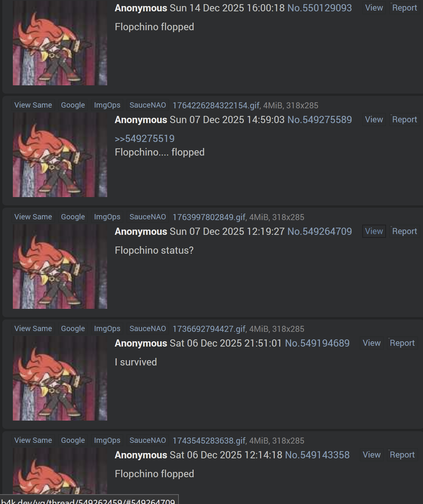Search Google for 1764226284322154.gif image
Screen dimensions: 423x504
[x=73, y=105]
